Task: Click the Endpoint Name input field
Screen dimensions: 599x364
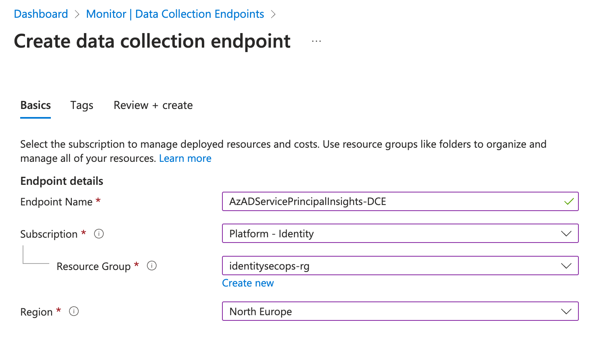Action: tap(400, 201)
